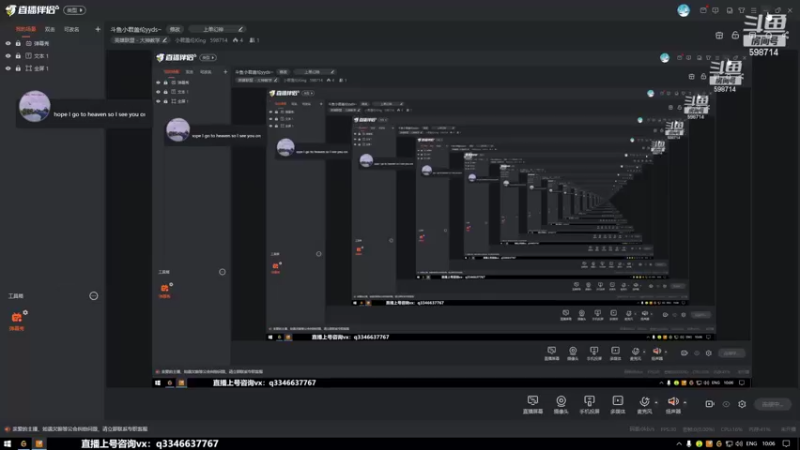Hide the 全屏 1 source layer
Screen dimensions: 800x450
tap(8, 68)
